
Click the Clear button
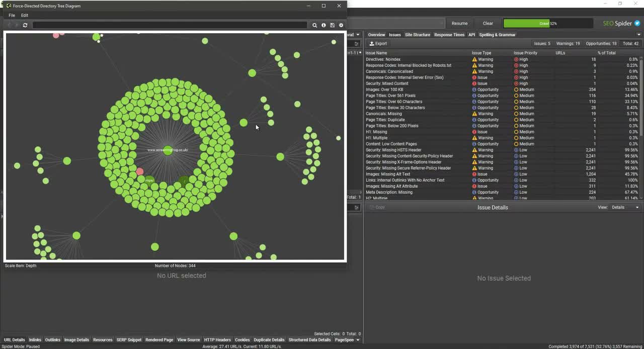tap(488, 24)
